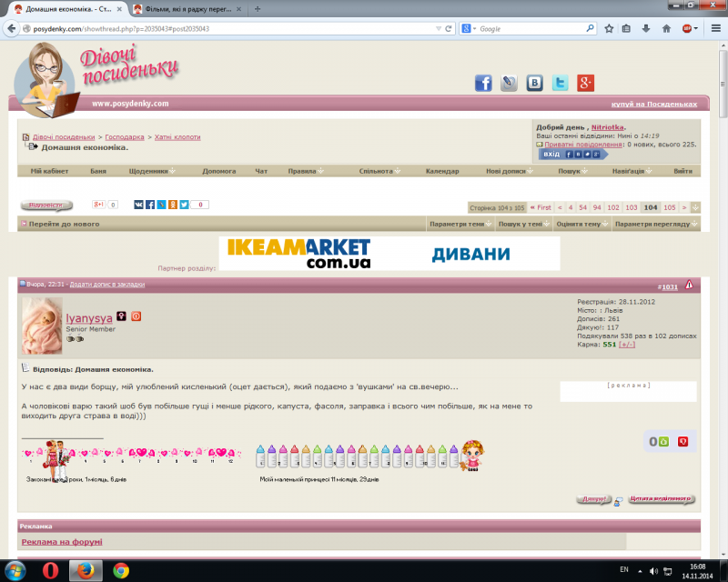Give negative red rating to post
728x582 pixels.
[x=682, y=442]
